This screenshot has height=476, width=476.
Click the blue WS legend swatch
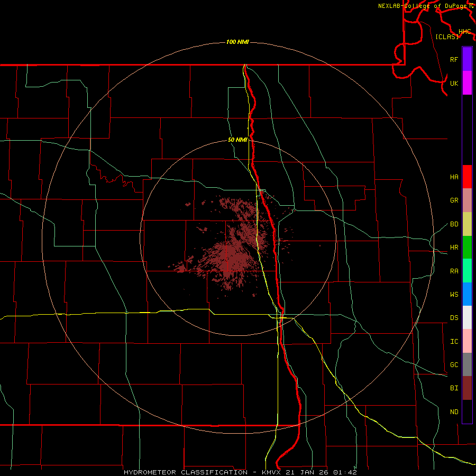467,294
